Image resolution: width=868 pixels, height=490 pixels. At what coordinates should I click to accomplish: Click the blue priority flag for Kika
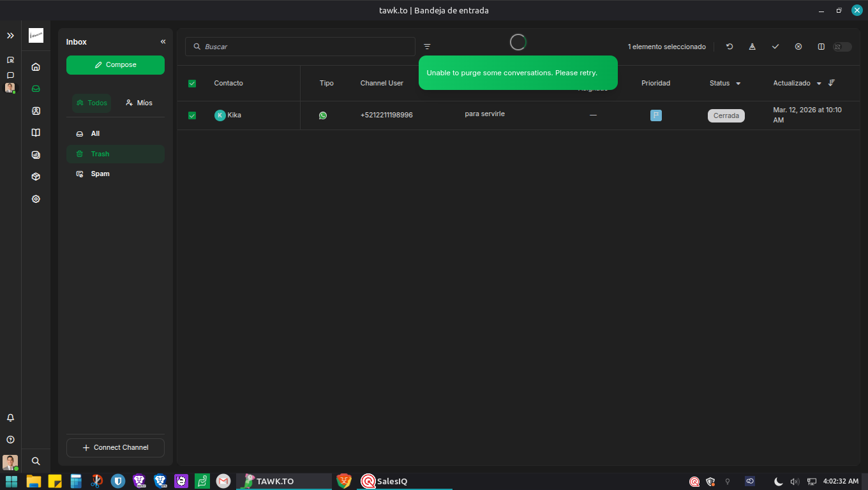(x=655, y=115)
